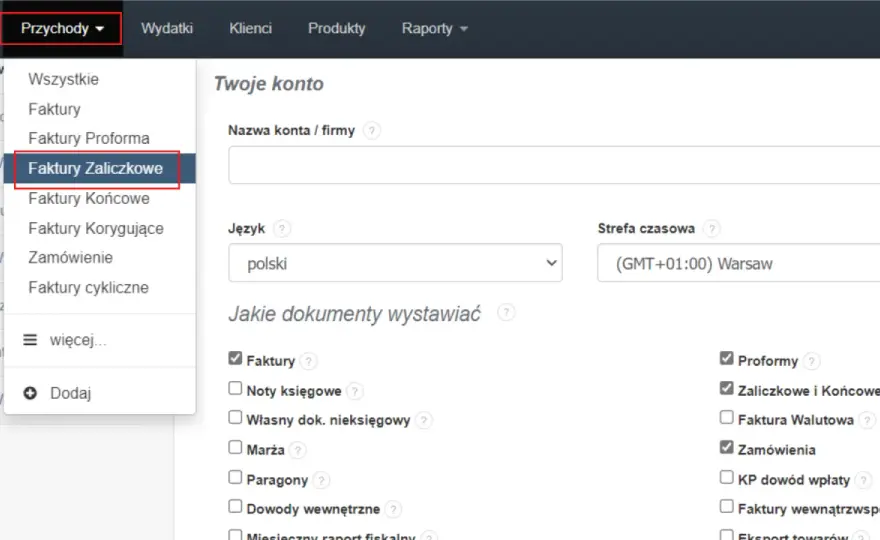Click the help icon next to Proformy

(811, 361)
